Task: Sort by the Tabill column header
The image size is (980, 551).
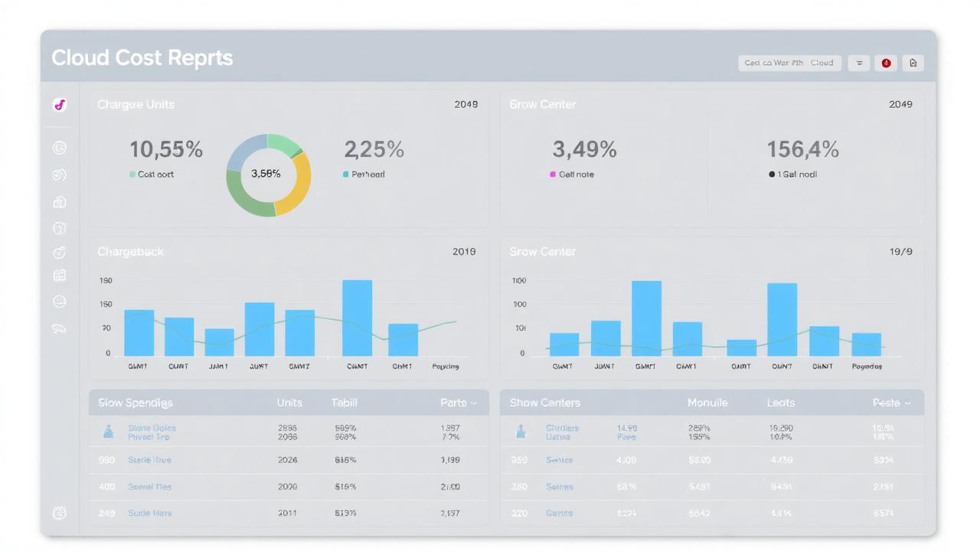Action: [x=344, y=403]
